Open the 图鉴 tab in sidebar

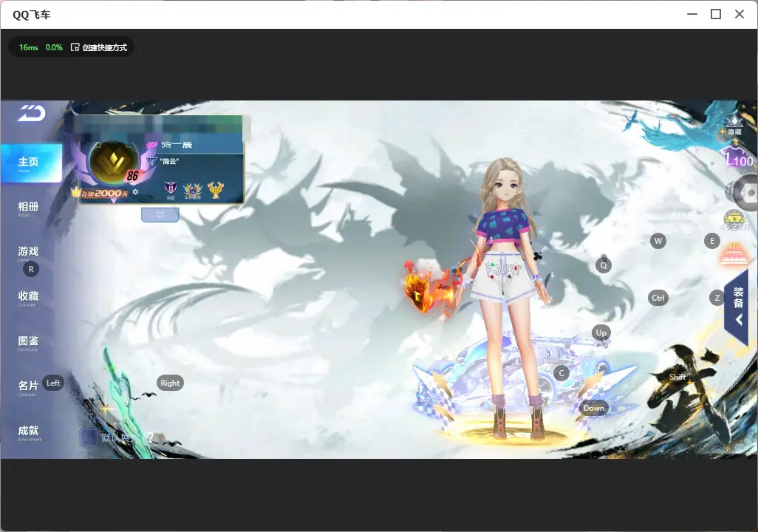29,342
